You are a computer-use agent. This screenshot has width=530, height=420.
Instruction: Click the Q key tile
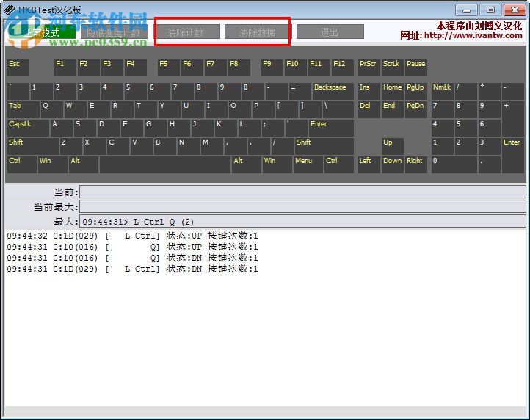pos(51,109)
